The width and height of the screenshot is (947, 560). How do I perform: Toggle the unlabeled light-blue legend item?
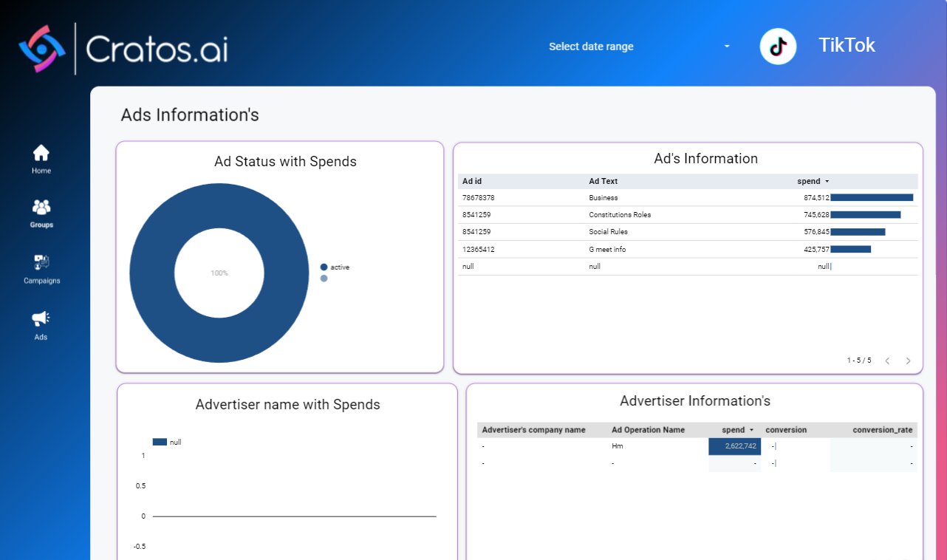click(x=324, y=279)
